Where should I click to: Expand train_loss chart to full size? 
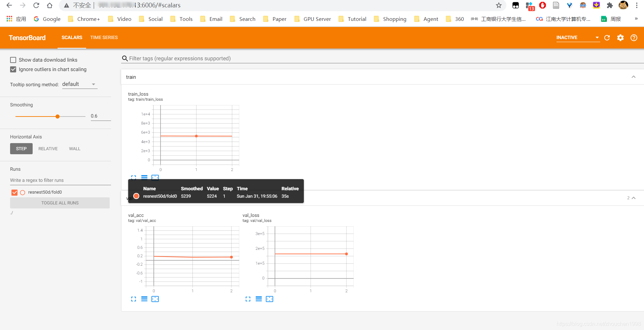point(134,178)
